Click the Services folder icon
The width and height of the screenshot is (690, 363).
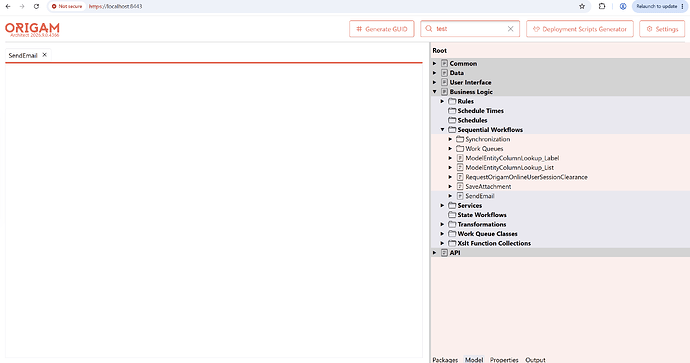(x=452, y=205)
